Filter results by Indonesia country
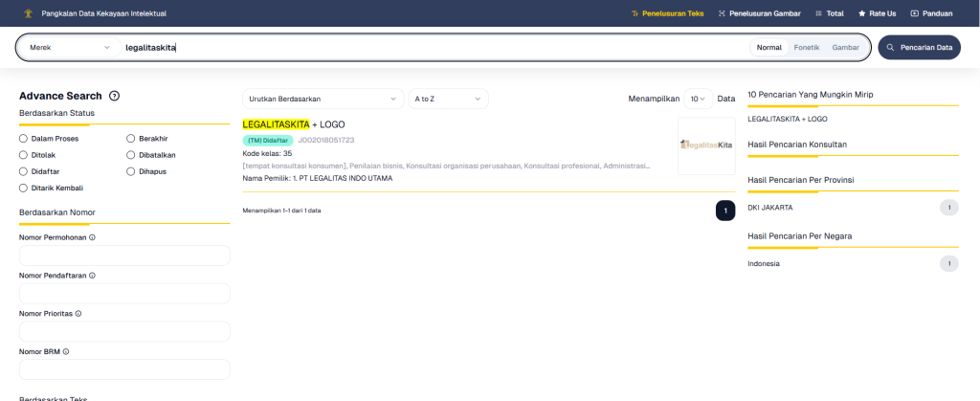Screen dimensions: 980x401 click(x=764, y=263)
